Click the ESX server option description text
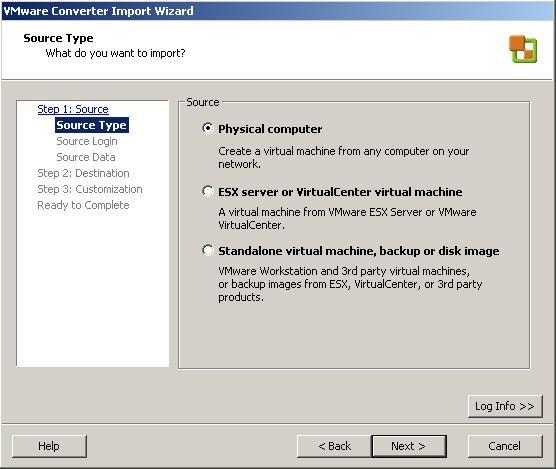 coord(347,218)
